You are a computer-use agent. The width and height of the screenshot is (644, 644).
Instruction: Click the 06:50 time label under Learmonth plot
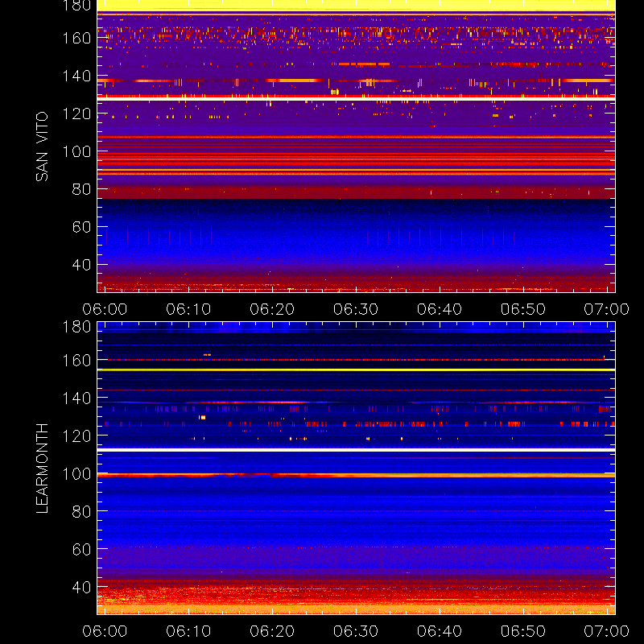click(523, 631)
